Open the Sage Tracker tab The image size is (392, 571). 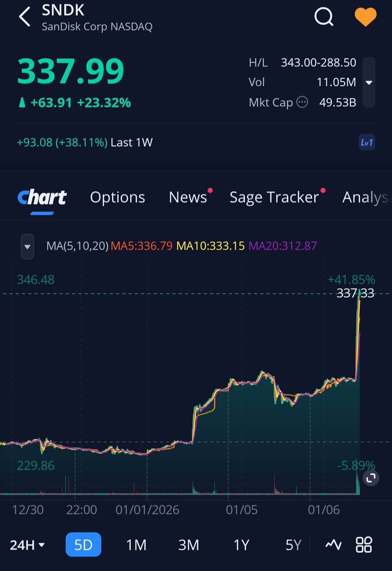click(x=274, y=197)
